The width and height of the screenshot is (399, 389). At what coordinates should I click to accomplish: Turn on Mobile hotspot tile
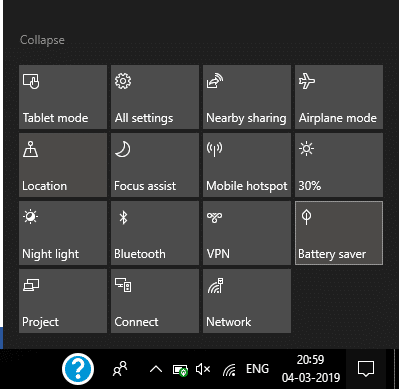[247, 165]
